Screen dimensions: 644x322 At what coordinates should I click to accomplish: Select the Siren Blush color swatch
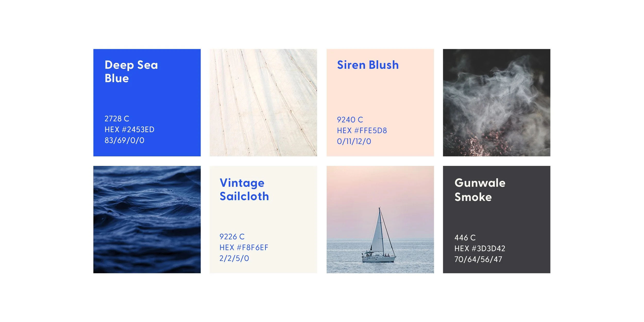pos(380,103)
